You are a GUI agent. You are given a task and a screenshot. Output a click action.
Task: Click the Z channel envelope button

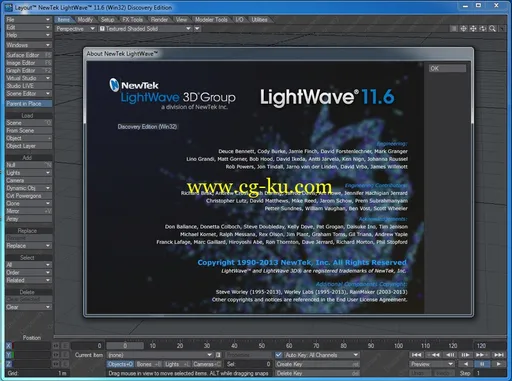[65, 364]
